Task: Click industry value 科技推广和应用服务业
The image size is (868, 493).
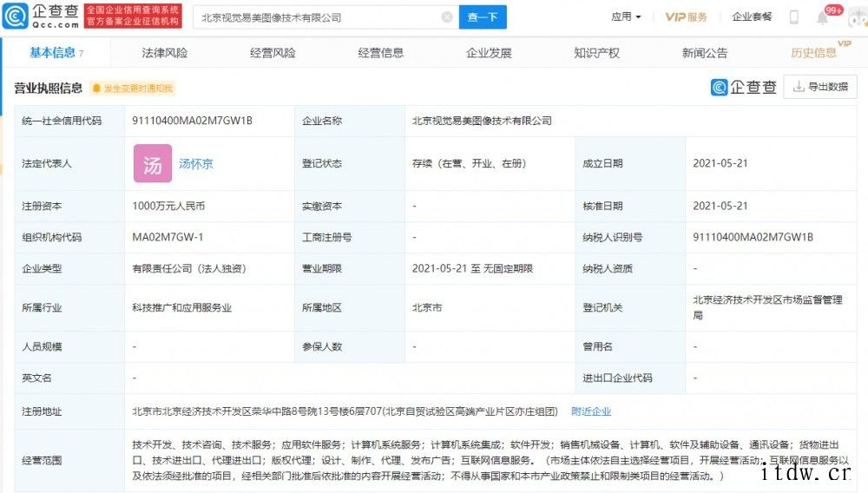Action: click(181, 307)
